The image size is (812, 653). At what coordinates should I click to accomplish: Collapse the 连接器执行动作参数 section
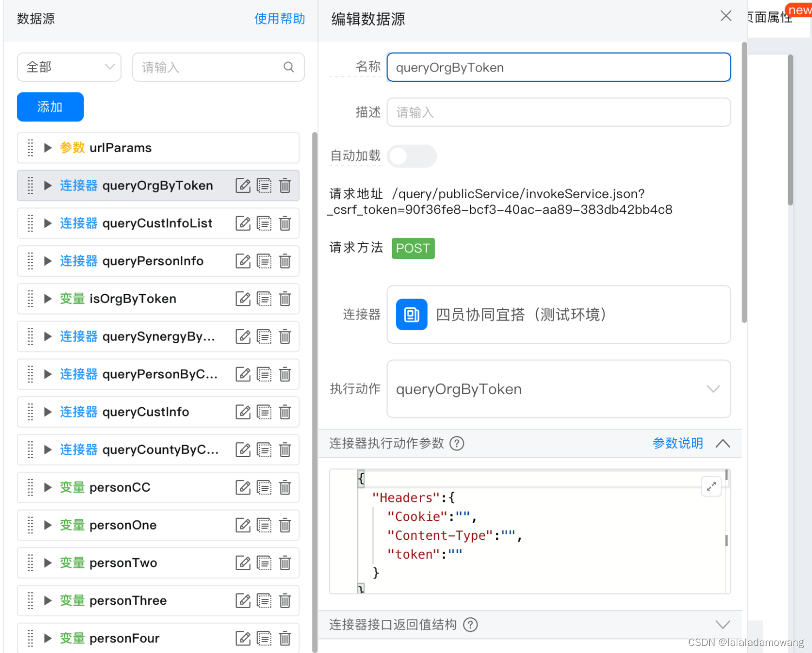[723, 443]
